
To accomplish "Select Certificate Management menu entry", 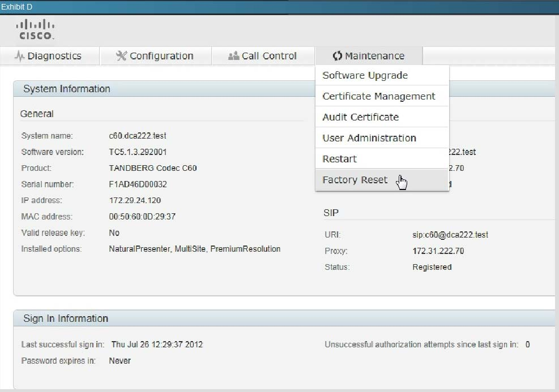I will (378, 96).
